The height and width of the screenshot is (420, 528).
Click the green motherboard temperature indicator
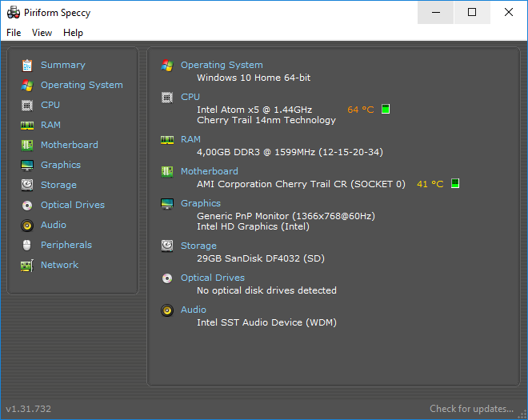455,183
